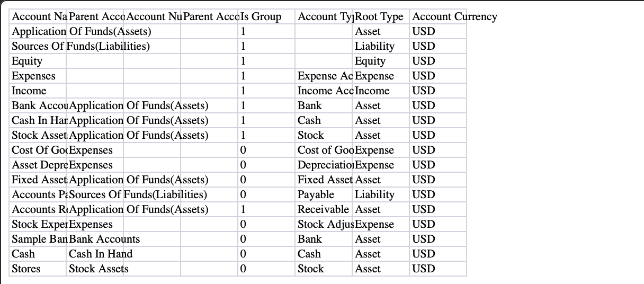Screen dimensions: 644x284
Task: Select the 'Stores' account name cell
Action: [26, 269]
